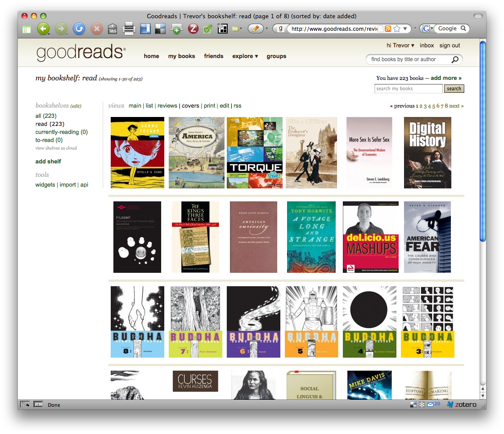The width and height of the screenshot is (504, 434).
Task: Open the Google search engine dropdown
Action: tap(427, 29)
